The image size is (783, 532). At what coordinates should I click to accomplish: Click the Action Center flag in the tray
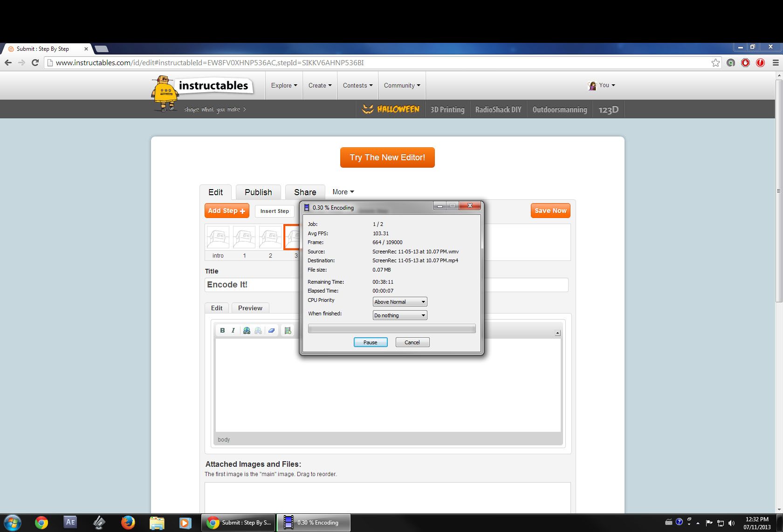(709, 523)
